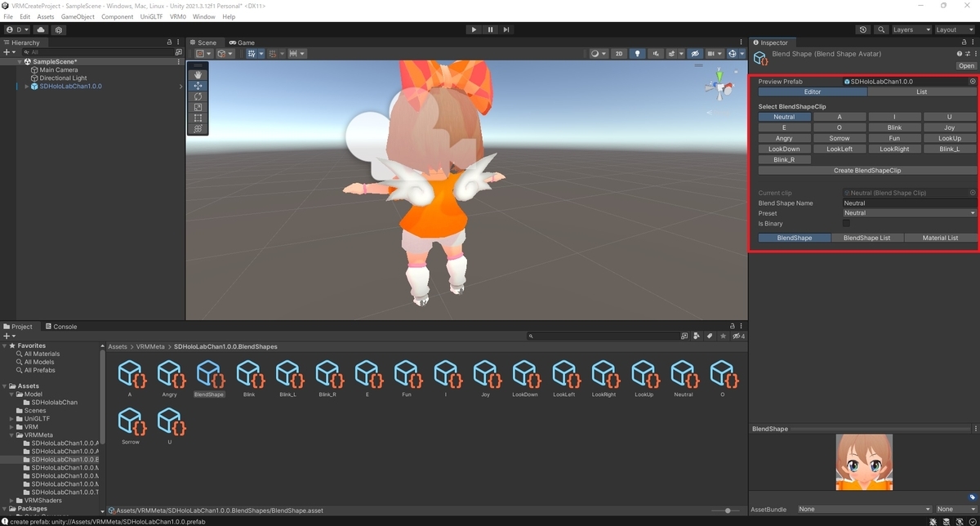This screenshot has width=980, height=526.
Task: Select Main Camera in Hierarchy
Action: coord(59,70)
